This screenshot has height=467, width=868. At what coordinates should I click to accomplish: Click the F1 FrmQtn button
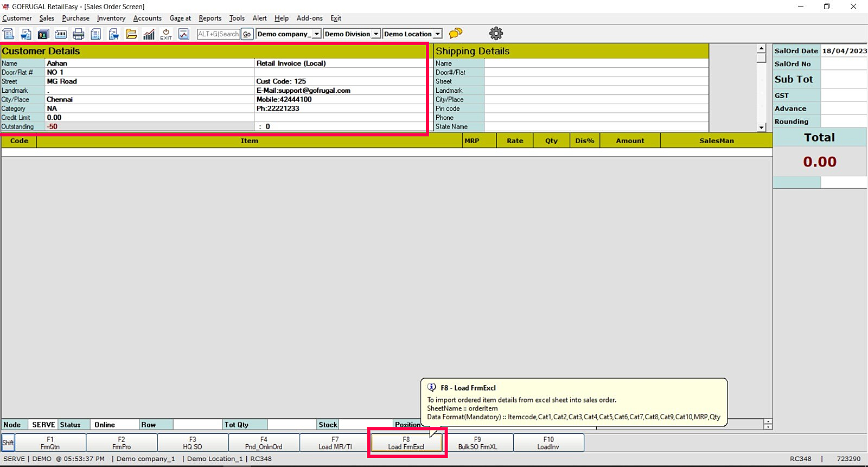50,443
